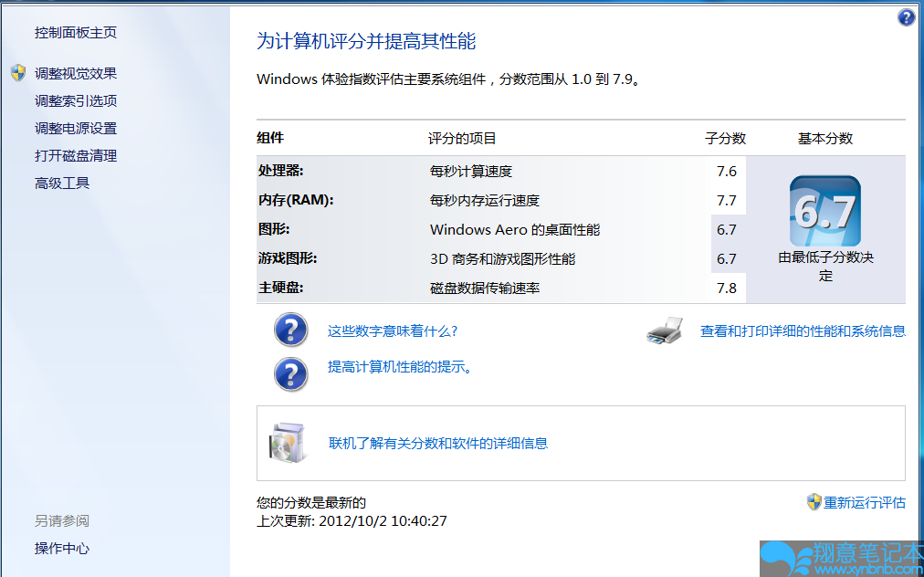Click 提高计算机性能的提示 link
This screenshot has height=577, width=924.
[400, 367]
